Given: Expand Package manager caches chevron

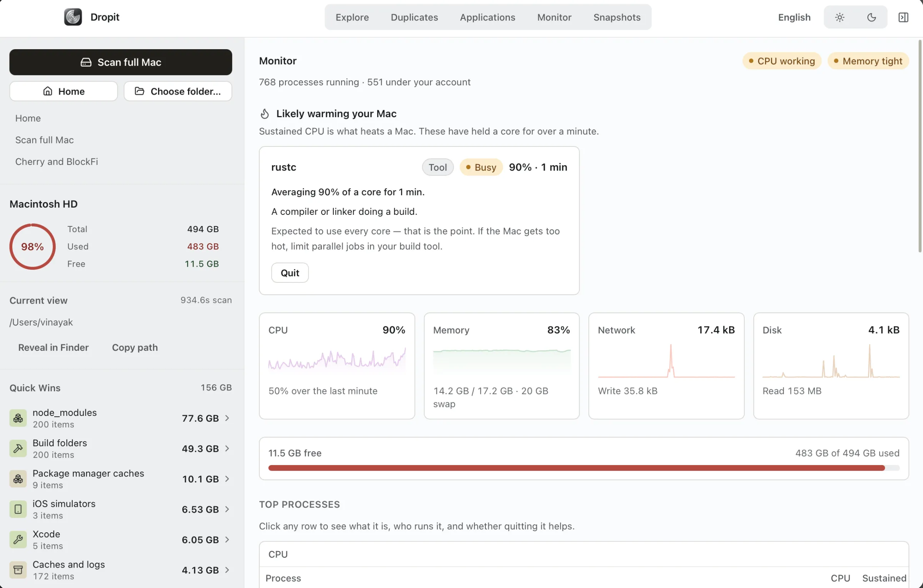Looking at the screenshot, I should pyautogui.click(x=227, y=479).
